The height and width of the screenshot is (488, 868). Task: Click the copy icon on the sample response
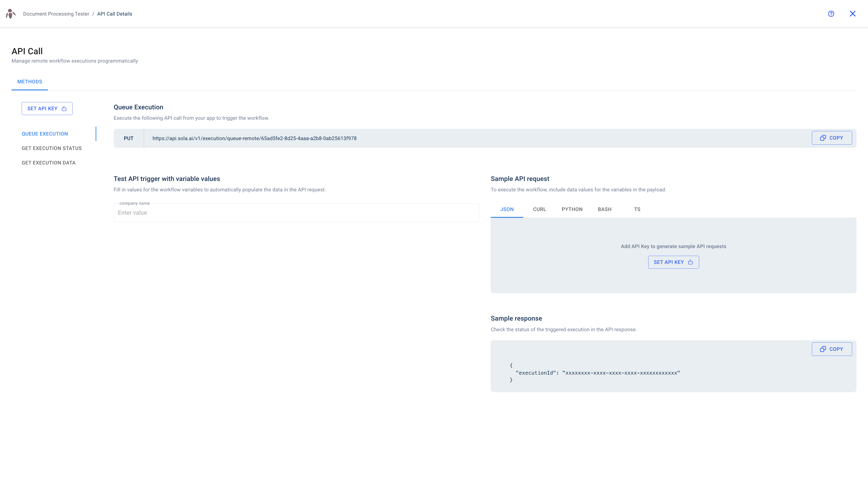(x=823, y=349)
